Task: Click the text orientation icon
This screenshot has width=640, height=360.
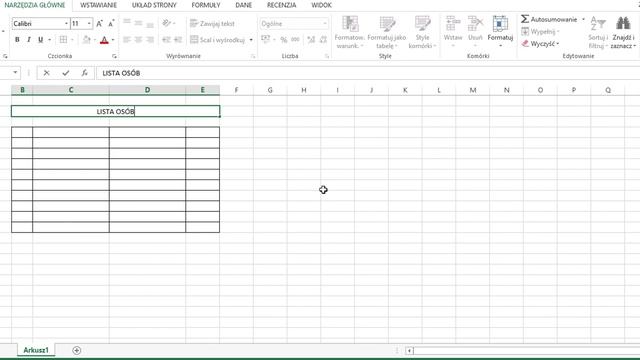Action: tap(167, 23)
